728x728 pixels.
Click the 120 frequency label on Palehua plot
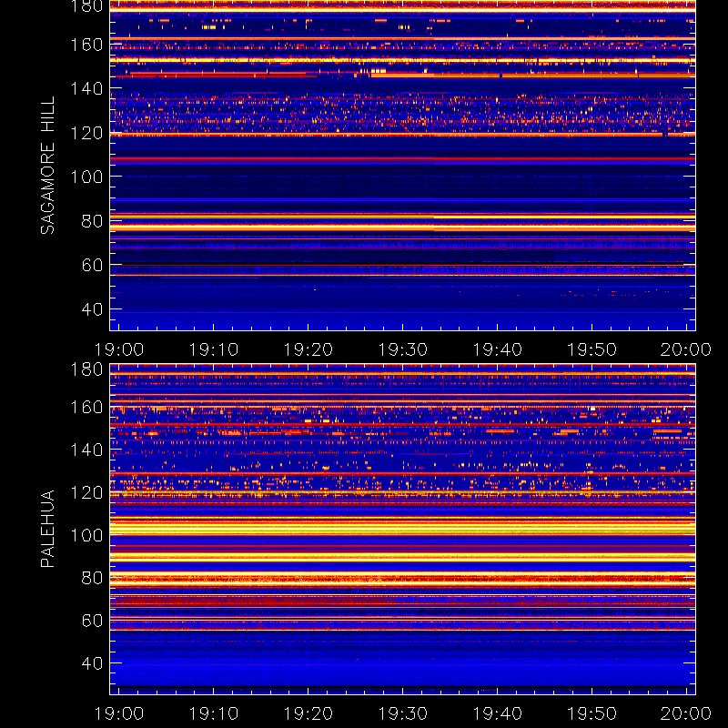(86, 492)
